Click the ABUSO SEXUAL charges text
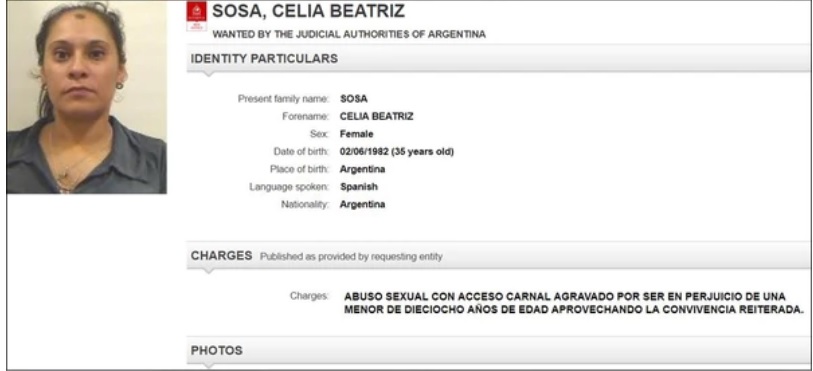This screenshot has height=371, width=813. (573, 304)
